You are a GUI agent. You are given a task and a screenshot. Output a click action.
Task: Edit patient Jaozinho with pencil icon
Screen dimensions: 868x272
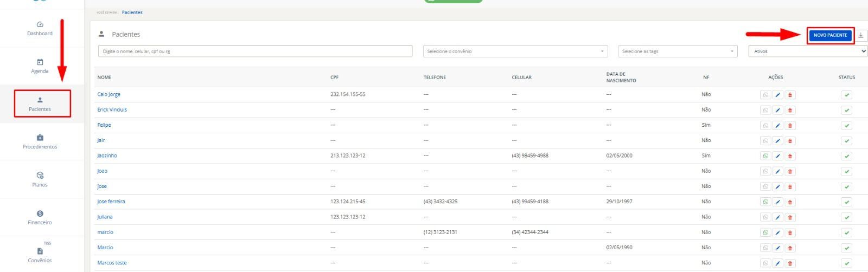click(x=777, y=156)
